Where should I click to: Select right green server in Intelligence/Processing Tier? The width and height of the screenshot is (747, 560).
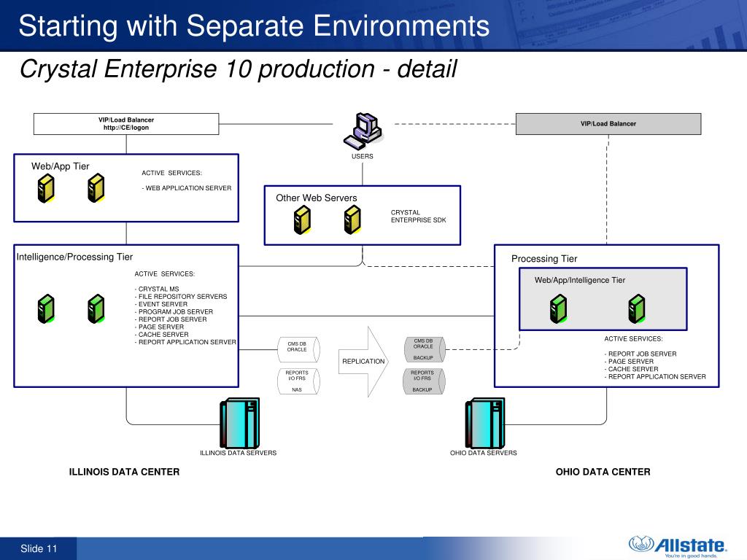point(96,308)
